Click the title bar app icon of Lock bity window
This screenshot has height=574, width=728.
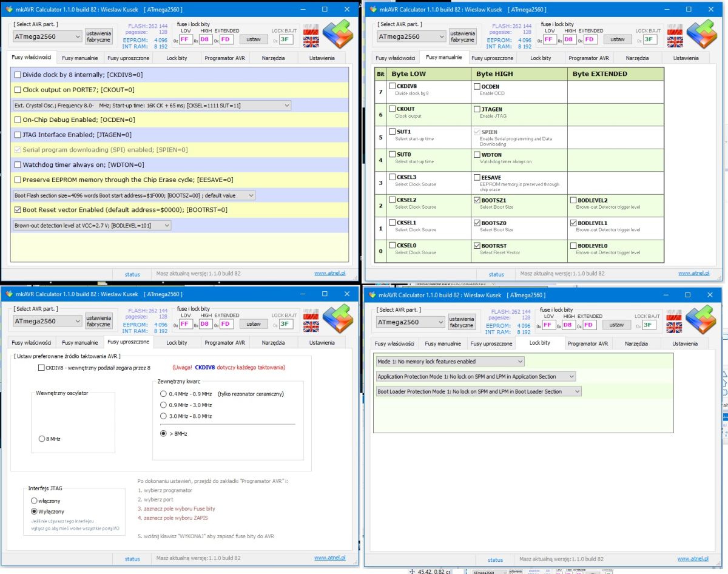tap(371, 295)
